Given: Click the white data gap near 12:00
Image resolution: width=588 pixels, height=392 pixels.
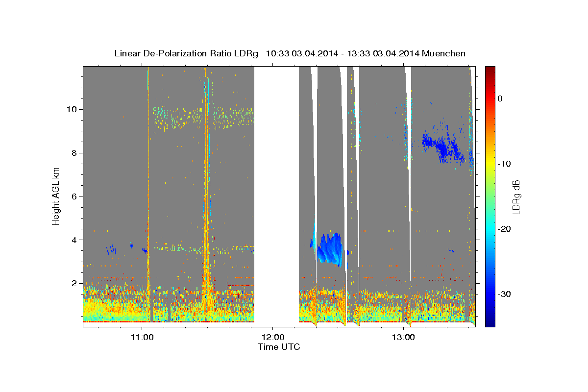Looking at the screenshot, I should point(277,196).
